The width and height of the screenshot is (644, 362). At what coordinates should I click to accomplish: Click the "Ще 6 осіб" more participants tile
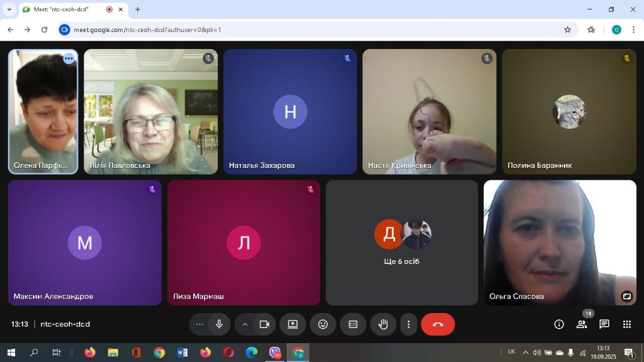tap(402, 243)
